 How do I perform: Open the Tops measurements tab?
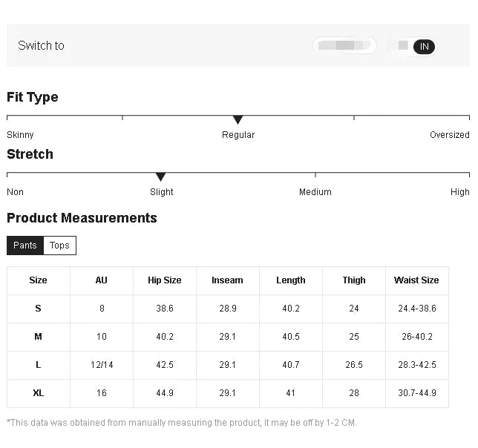(59, 246)
